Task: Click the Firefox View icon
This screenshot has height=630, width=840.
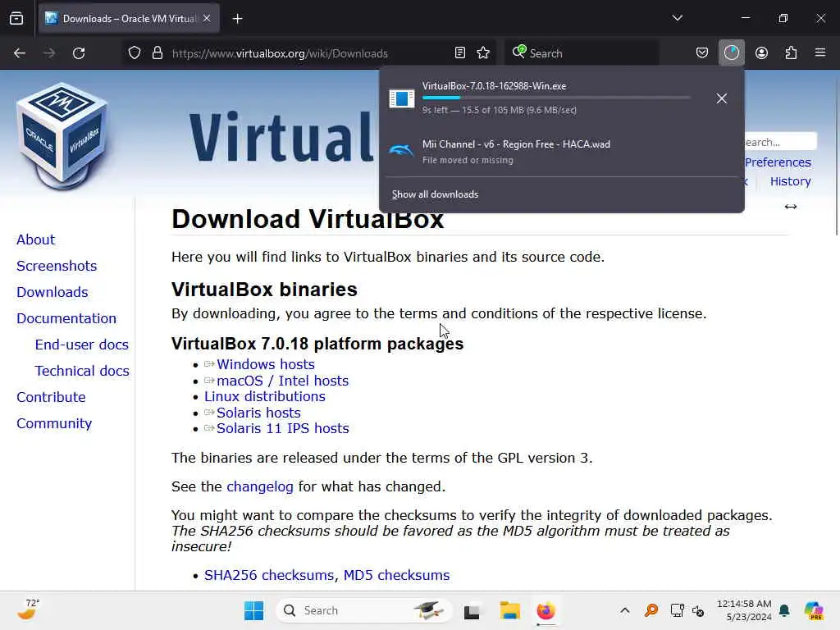Action: point(16,19)
